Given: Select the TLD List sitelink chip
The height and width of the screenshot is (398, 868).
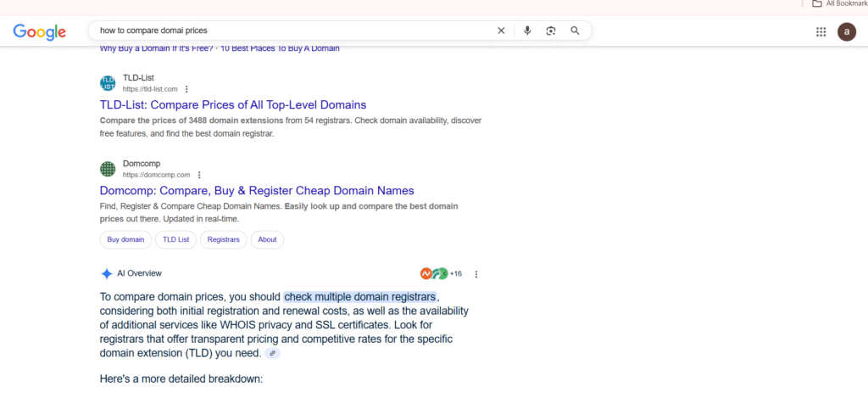Looking at the screenshot, I should (176, 239).
